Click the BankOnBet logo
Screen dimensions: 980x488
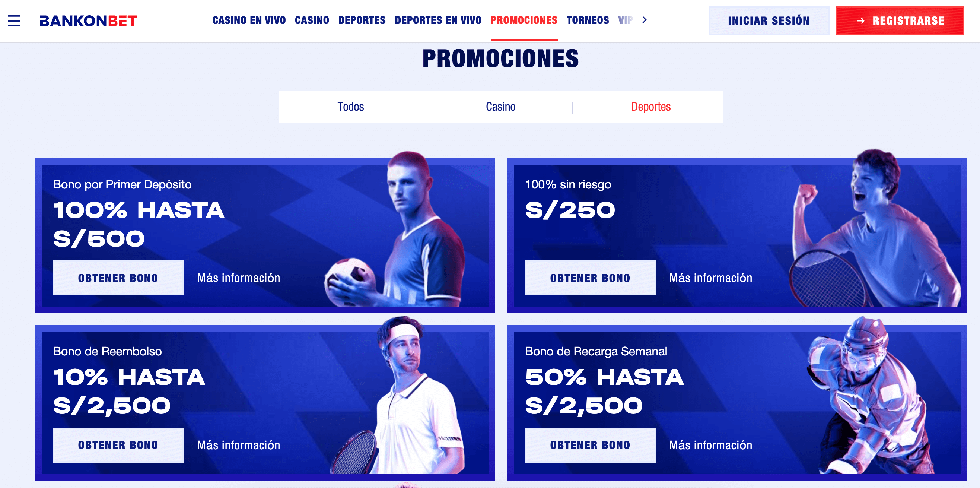(x=88, y=21)
